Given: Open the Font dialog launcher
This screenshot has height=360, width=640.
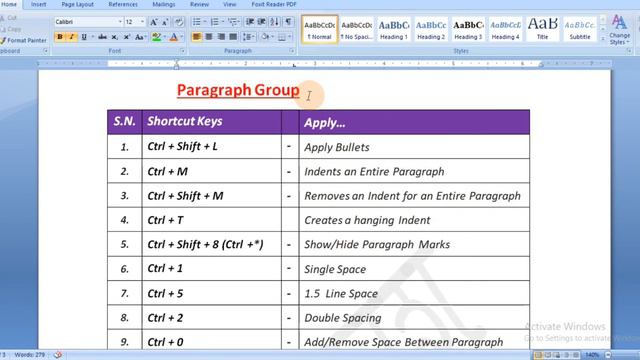Looking at the screenshot, I should (x=182, y=51).
